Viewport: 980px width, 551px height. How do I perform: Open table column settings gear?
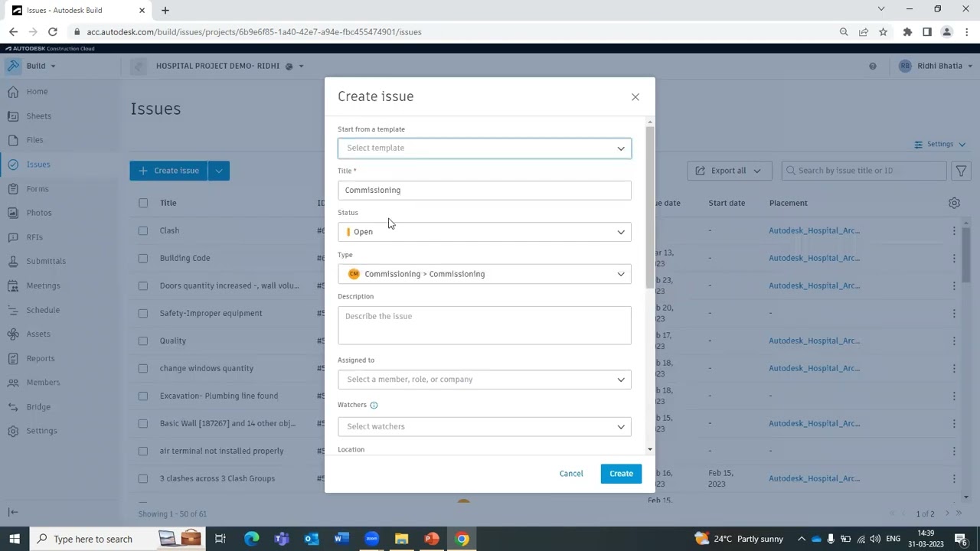pos(954,203)
